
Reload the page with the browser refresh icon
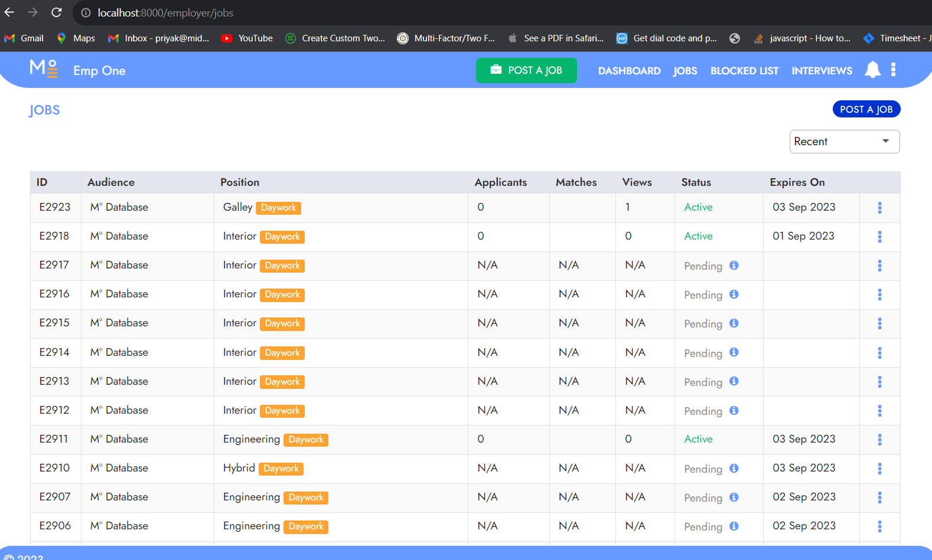pyautogui.click(x=57, y=12)
